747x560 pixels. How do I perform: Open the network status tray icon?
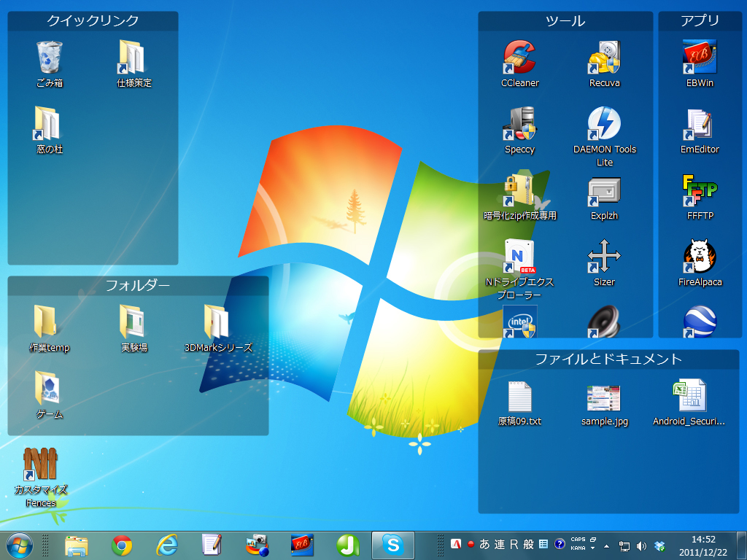[x=624, y=546]
